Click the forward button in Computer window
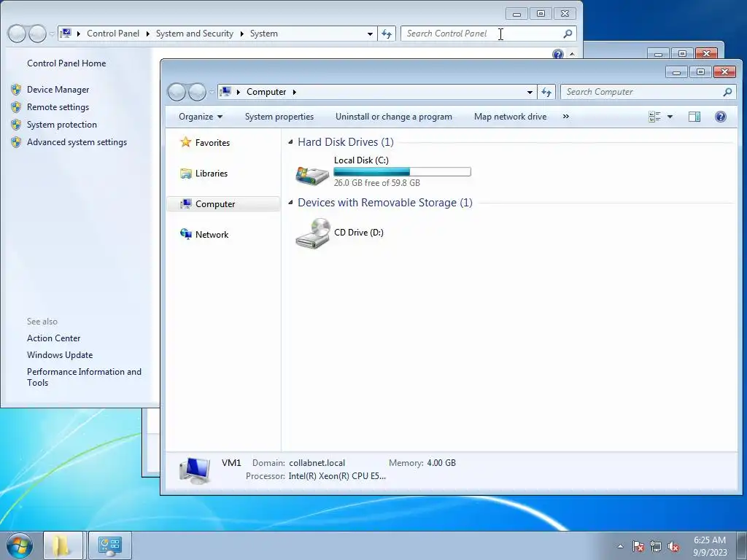This screenshot has width=747, height=560. [x=197, y=92]
